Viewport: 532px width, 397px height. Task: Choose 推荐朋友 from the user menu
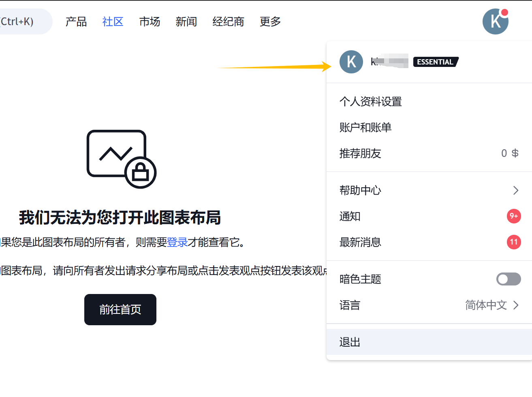pos(360,153)
